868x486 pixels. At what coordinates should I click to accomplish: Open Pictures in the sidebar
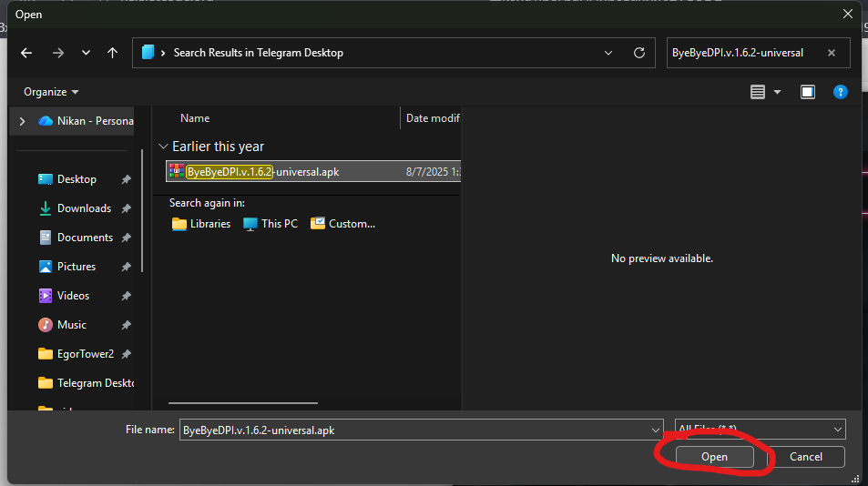click(x=67, y=267)
